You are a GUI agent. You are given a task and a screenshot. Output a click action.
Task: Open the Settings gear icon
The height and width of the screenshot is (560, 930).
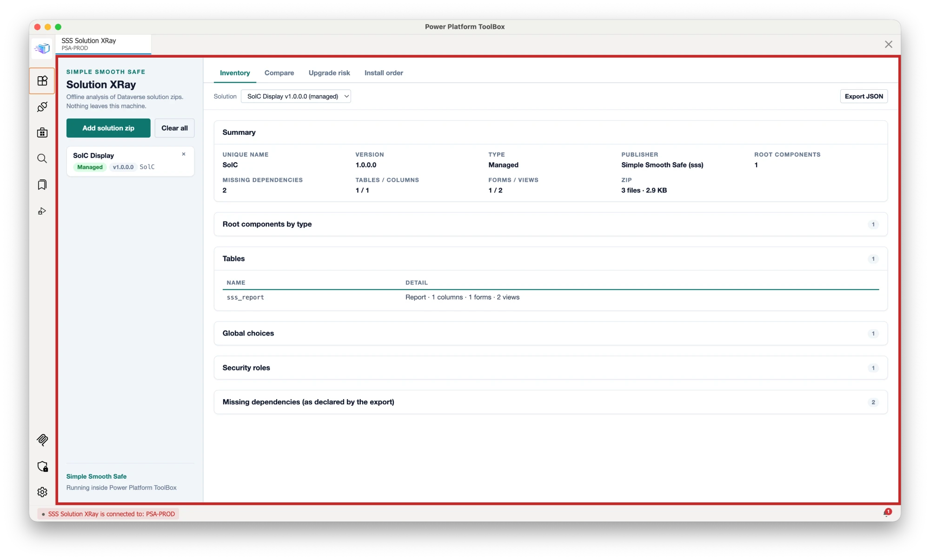tap(42, 492)
